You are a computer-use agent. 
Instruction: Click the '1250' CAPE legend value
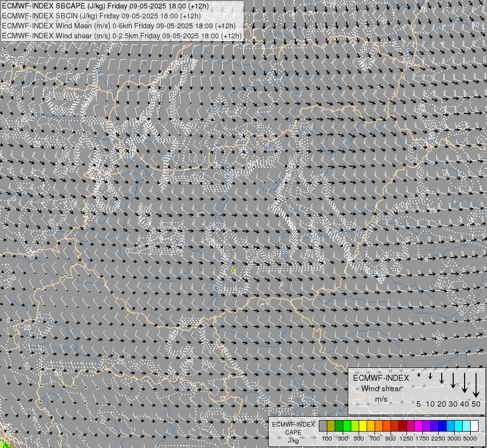click(x=406, y=439)
